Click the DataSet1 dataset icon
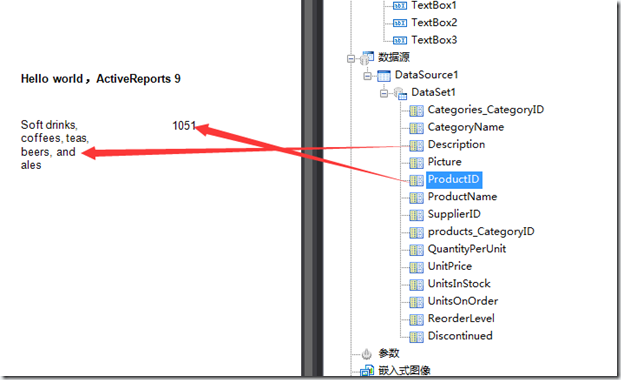Viewport: 621px width, 380px height. (x=400, y=93)
